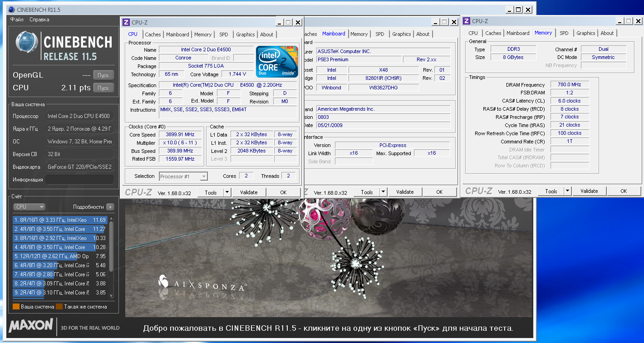
Task: Click the P5E3 Premium model field
Action: 359,59
